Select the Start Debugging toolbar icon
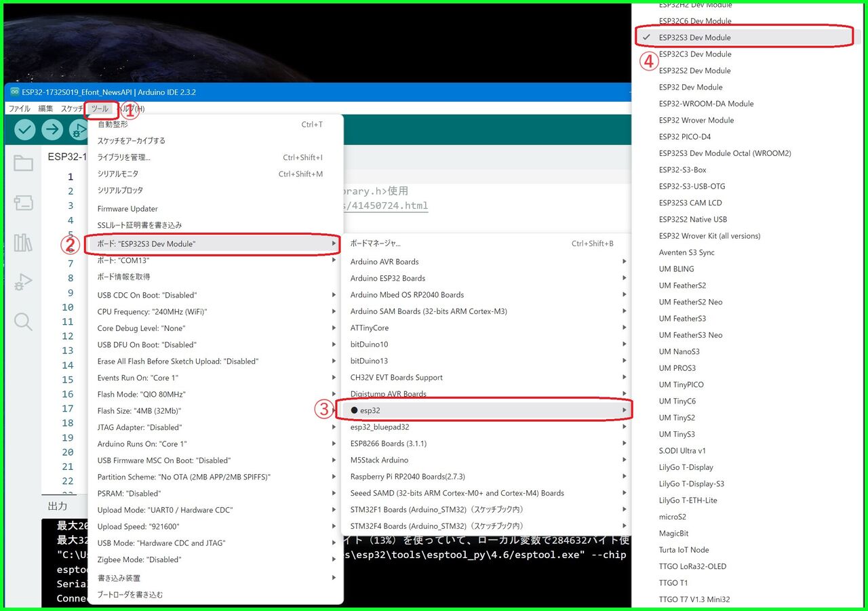The image size is (868, 611). 81,129
